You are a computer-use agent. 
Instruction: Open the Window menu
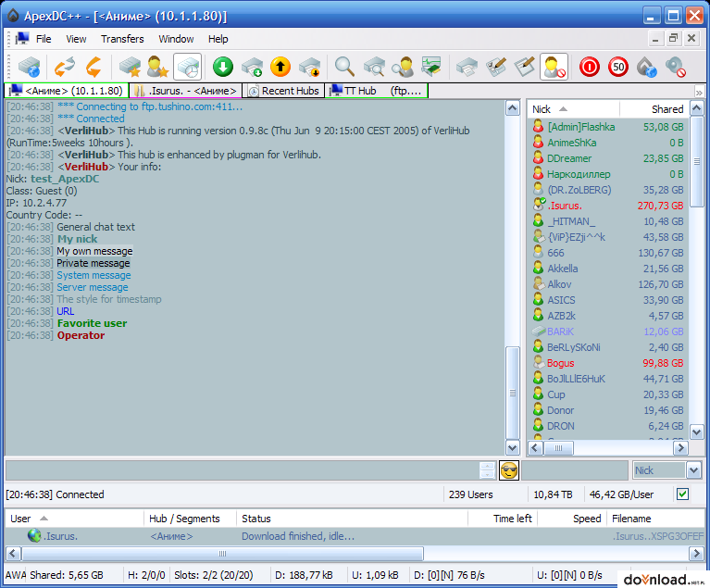point(176,39)
